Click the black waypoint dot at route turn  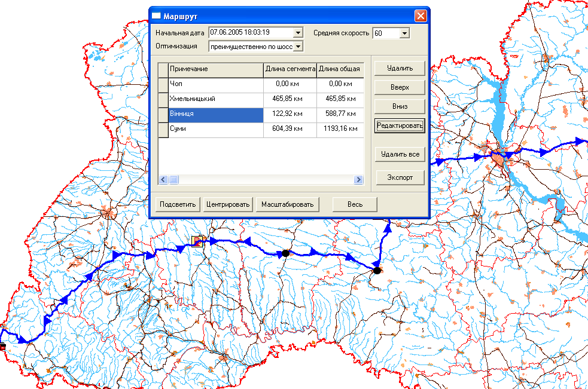[x=377, y=270]
